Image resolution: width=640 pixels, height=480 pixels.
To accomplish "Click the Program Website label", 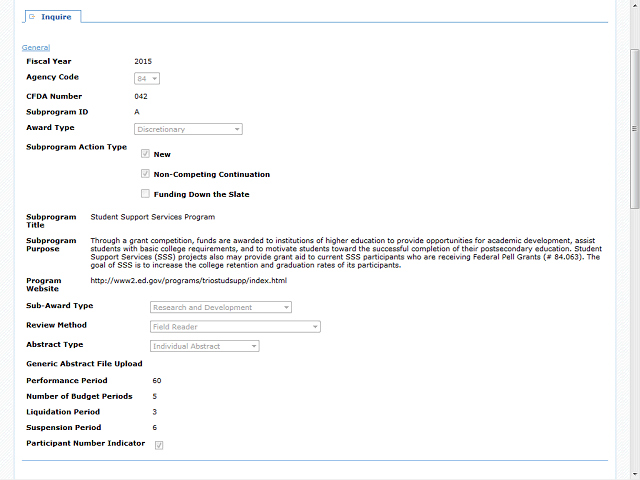I will pyautogui.click(x=44, y=284).
